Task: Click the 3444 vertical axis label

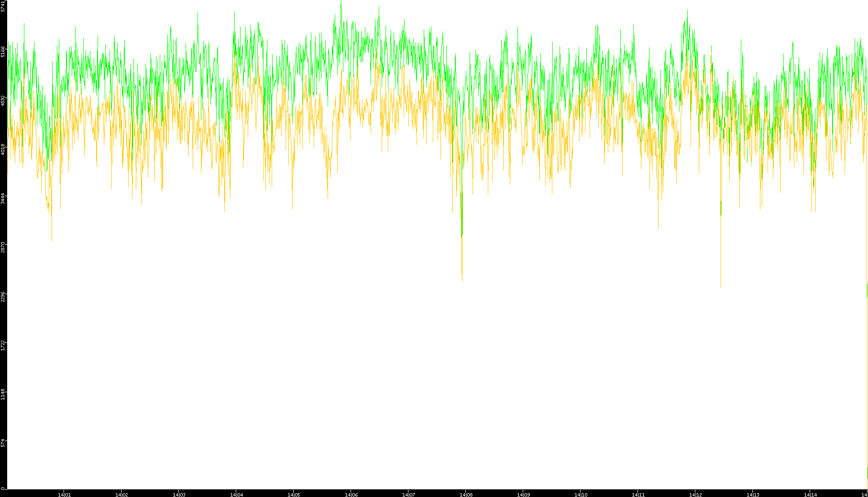Action: pos(3,198)
